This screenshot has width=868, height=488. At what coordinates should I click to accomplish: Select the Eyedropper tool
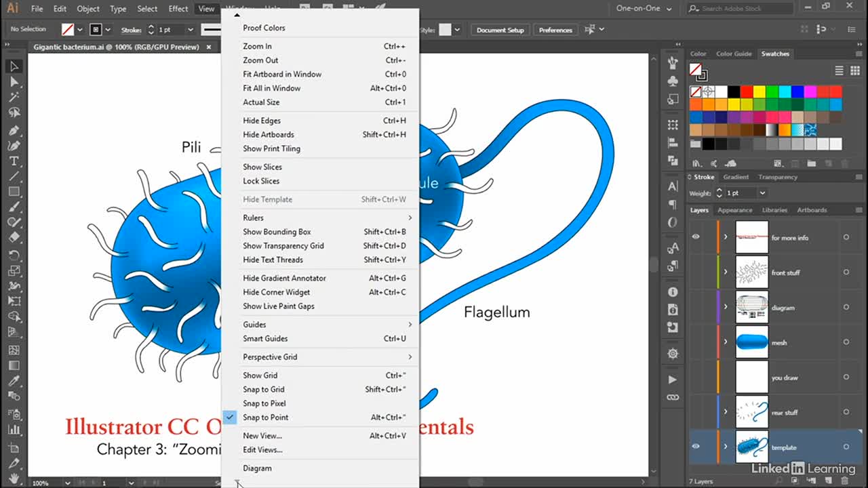(x=14, y=381)
